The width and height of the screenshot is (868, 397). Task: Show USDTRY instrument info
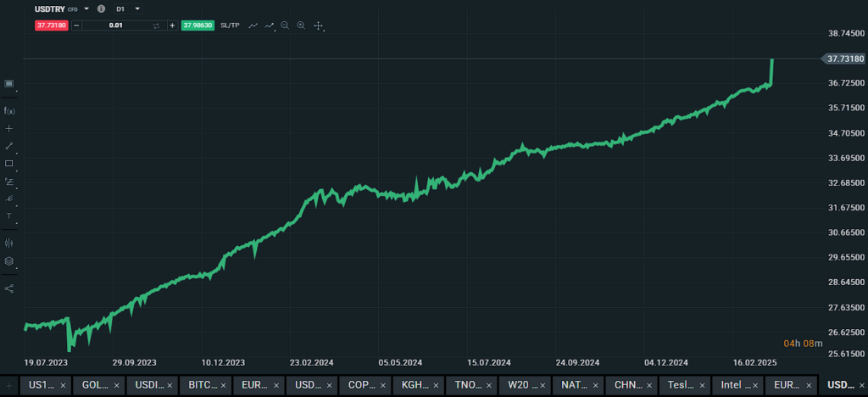click(102, 8)
